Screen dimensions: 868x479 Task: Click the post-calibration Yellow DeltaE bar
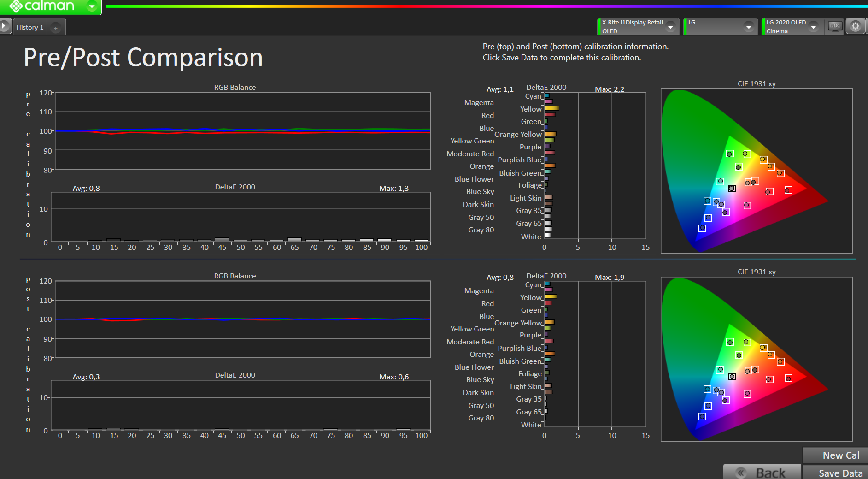551,296
